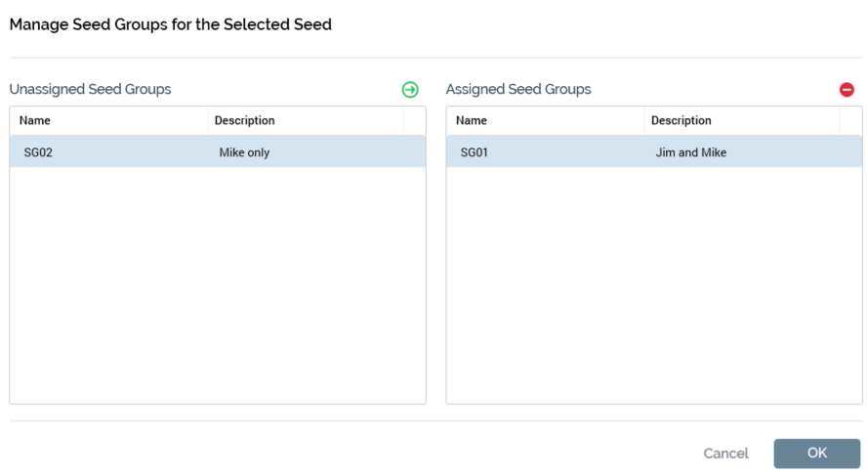Image resolution: width=868 pixels, height=475 pixels.
Task: Click blank trailing header in Assigned table
Action: [850, 121]
